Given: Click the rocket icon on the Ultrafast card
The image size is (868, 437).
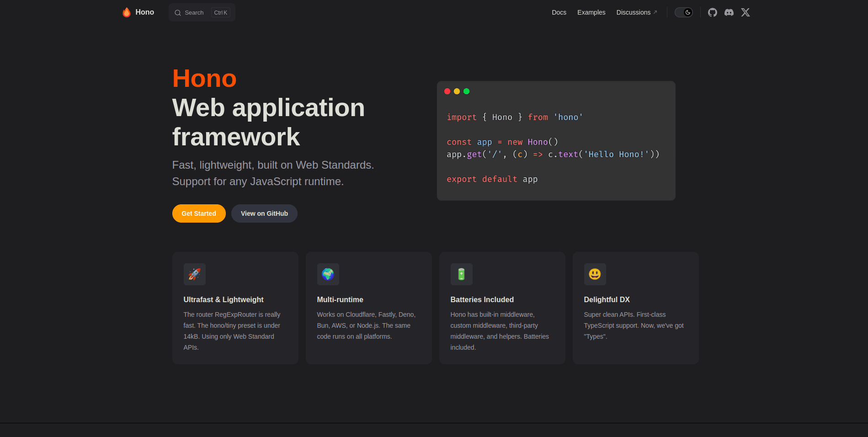Looking at the screenshot, I should click(x=195, y=274).
